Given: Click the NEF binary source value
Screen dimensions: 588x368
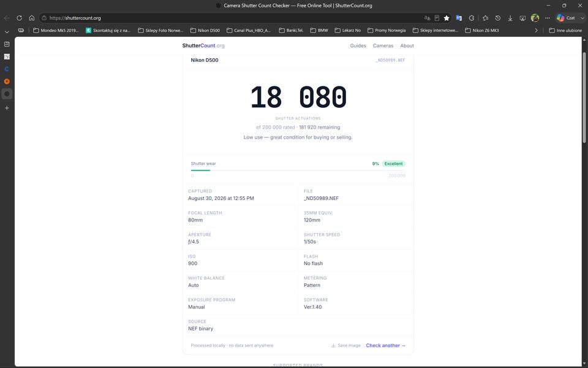Looking at the screenshot, I should (x=201, y=329).
